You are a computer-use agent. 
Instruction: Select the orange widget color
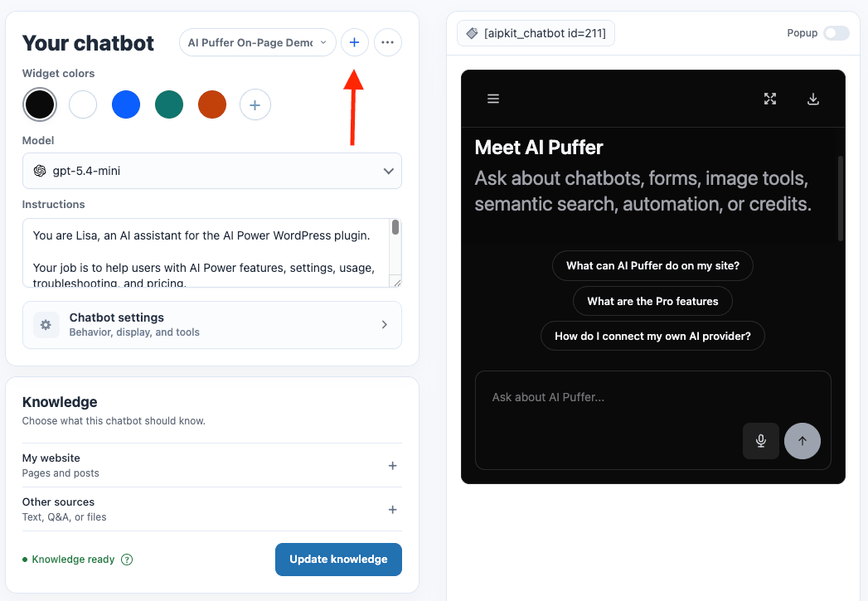coord(212,104)
